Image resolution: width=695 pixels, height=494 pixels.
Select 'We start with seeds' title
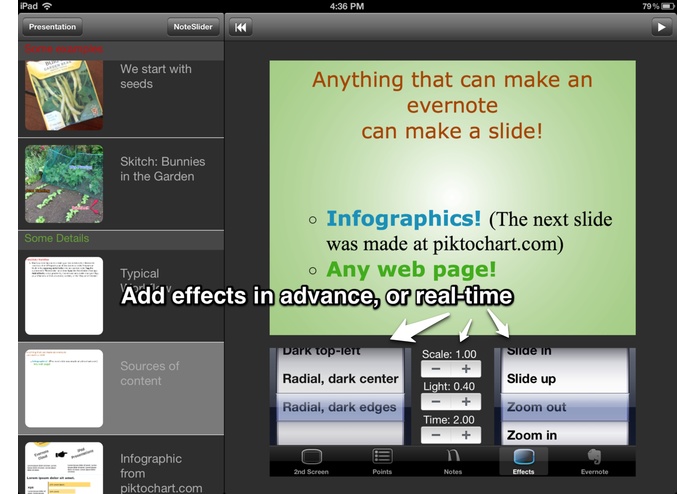(156, 76)
